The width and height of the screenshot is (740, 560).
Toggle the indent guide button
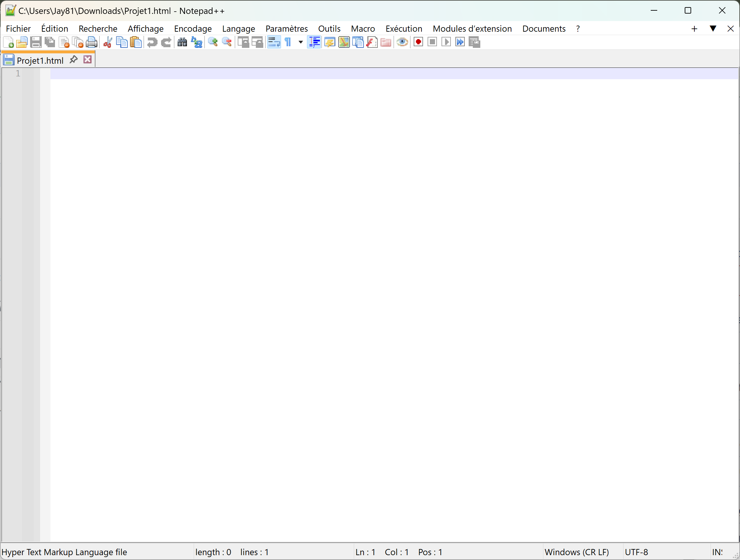pos(314,42)
